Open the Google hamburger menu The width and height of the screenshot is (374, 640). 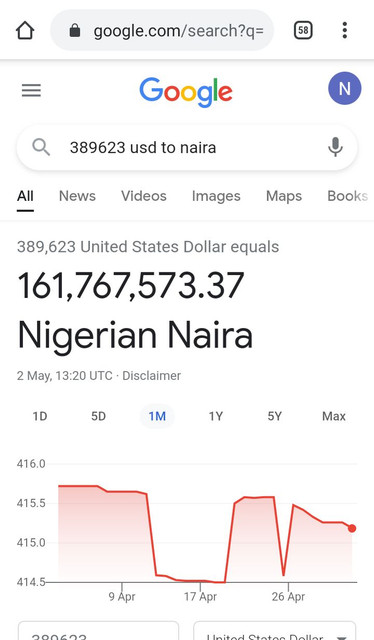[x=31, y=90]
